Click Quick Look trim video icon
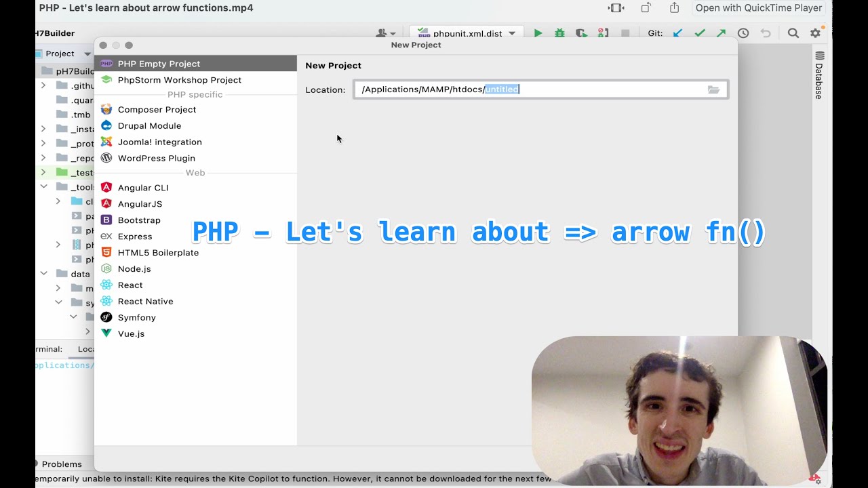 (616, 8)
